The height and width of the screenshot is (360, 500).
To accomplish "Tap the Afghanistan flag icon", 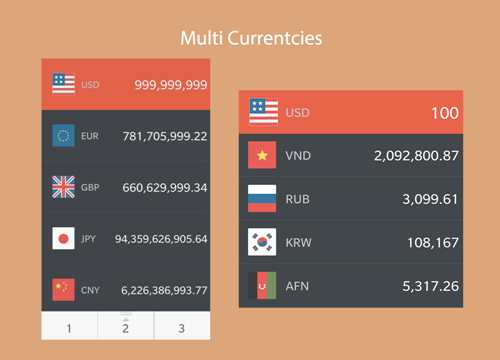I will (262, 285).
